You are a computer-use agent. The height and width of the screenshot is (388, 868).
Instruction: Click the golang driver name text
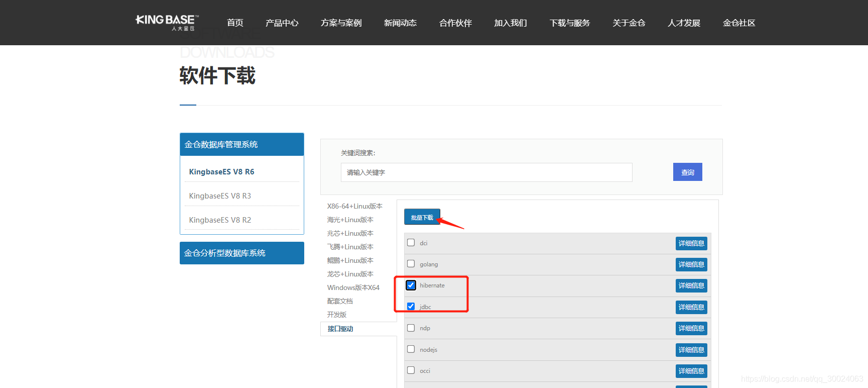(429, 264)
